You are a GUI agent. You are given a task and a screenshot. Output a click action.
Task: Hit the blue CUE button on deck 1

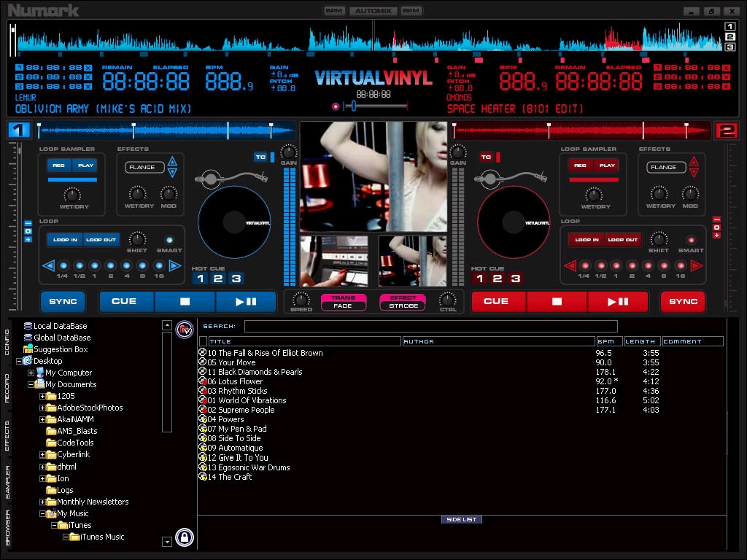tap(126, 301)
